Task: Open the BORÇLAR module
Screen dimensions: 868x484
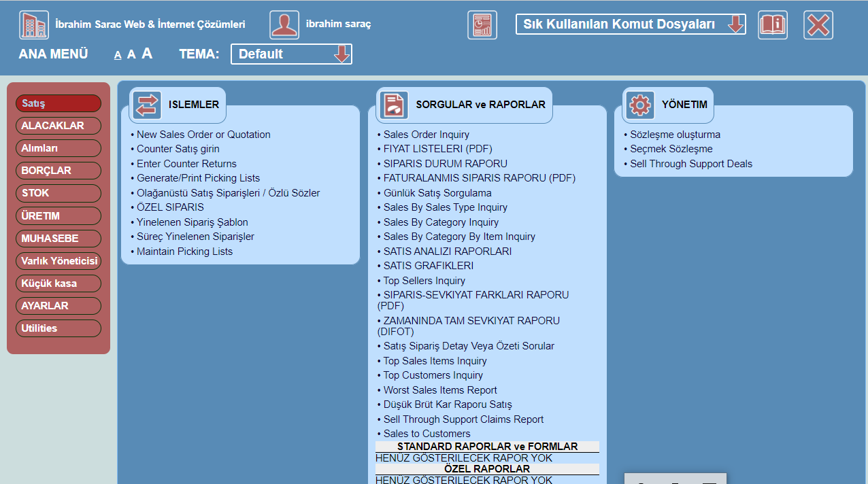Action: click(x=59, y=171)
